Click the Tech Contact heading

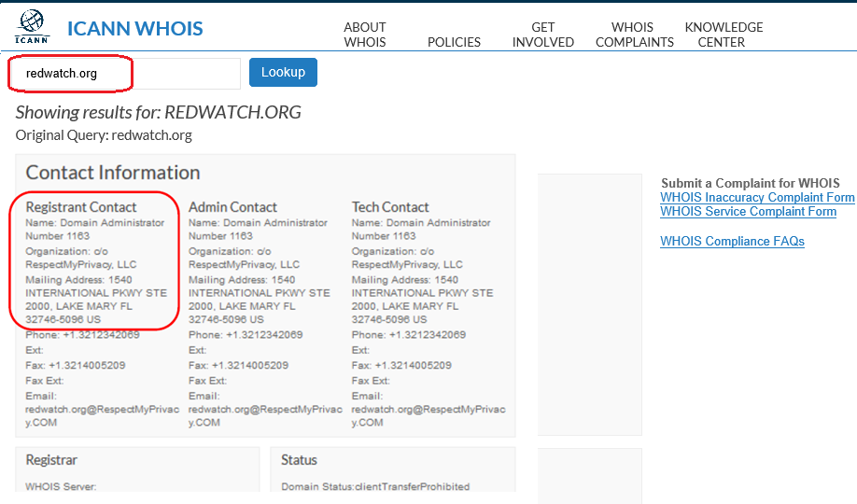pos(390,207)
